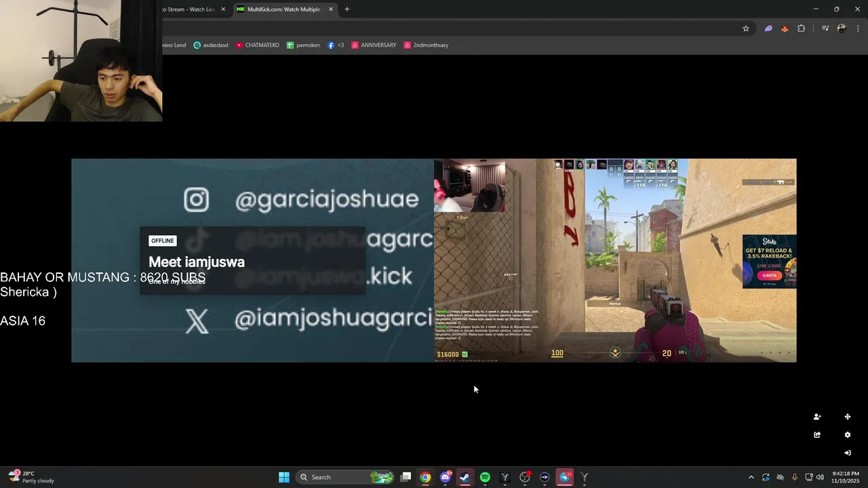Viewport: 868px width, 488px height.
Task: Click the sync icon in the system tray
Action: (766, 477)
